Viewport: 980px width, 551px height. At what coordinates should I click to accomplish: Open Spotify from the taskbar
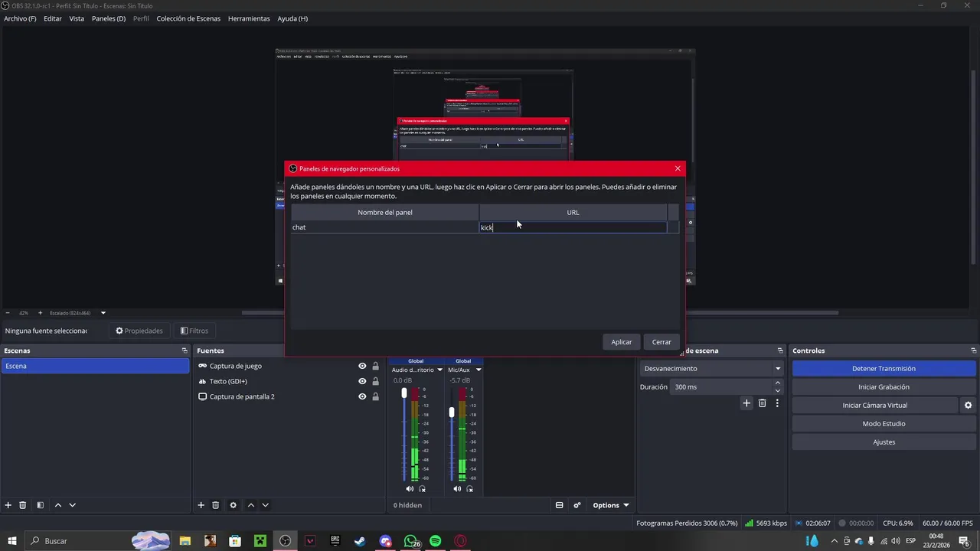tap(436, 541)
